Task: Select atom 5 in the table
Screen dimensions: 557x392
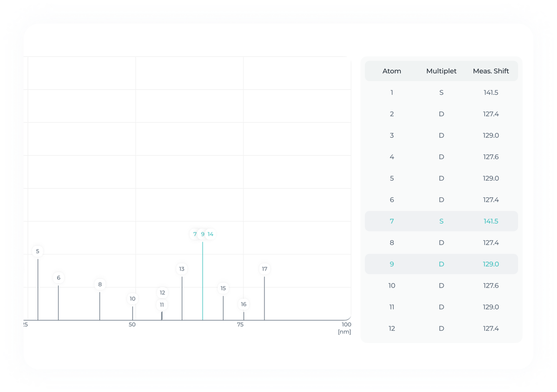Action: (441, 178)
